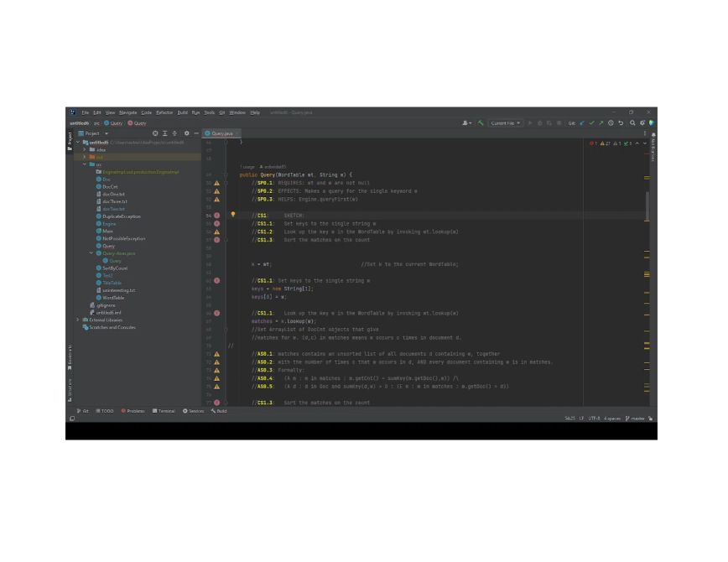728x562 pixels.
Task: Click the Git Update Project arrow
Action: pos(582,123)
